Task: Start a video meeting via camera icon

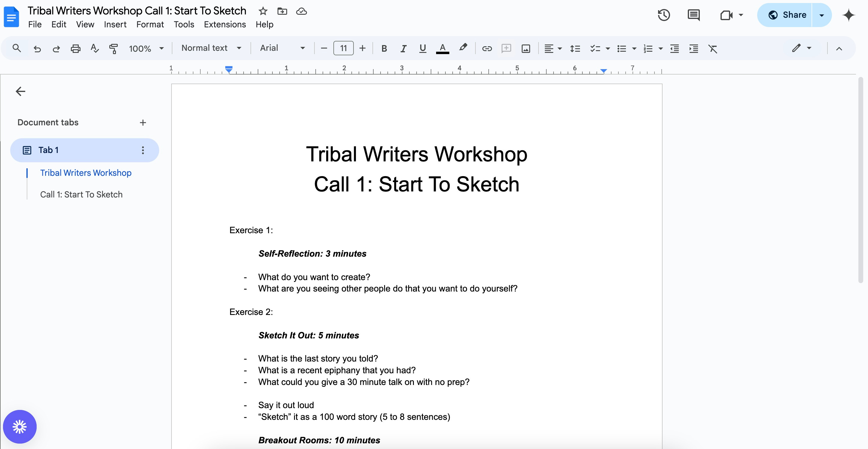Action: pos(726,15)
